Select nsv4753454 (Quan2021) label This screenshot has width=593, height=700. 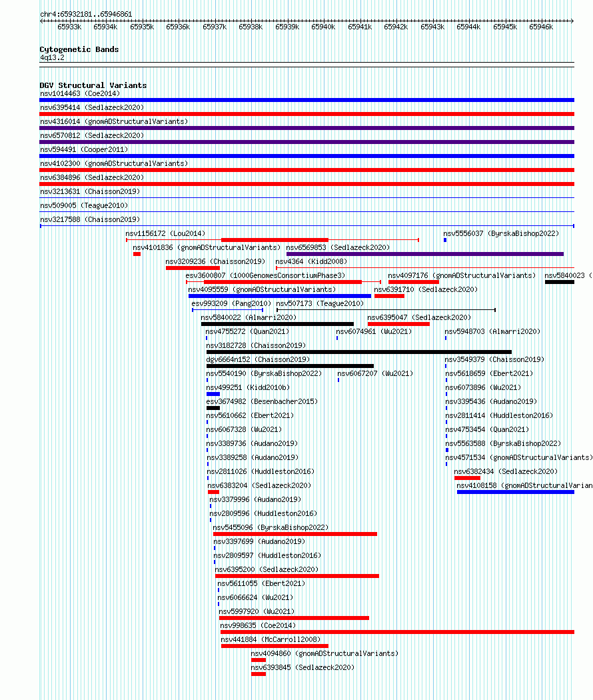pyautogui.click(x=487, y=429)
